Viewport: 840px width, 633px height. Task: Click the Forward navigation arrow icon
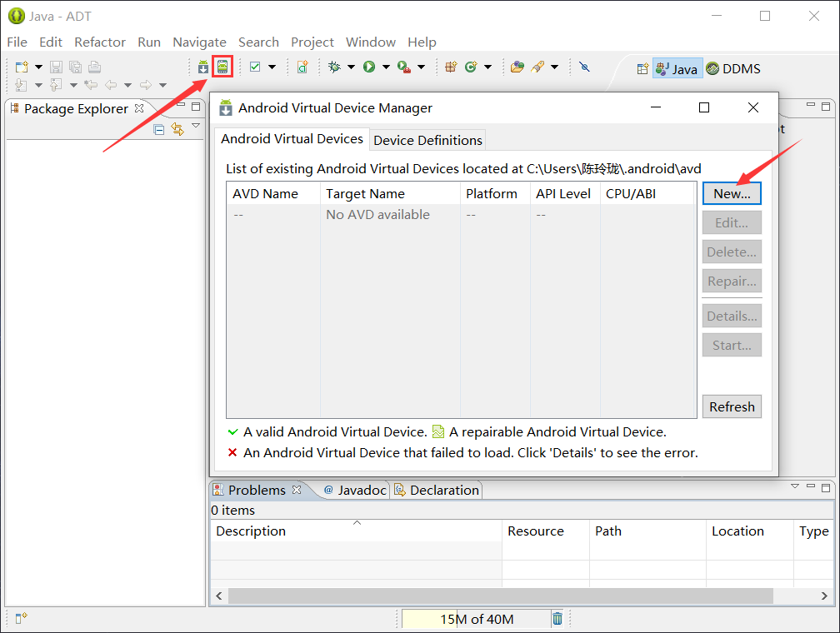[x=146, y=85]
